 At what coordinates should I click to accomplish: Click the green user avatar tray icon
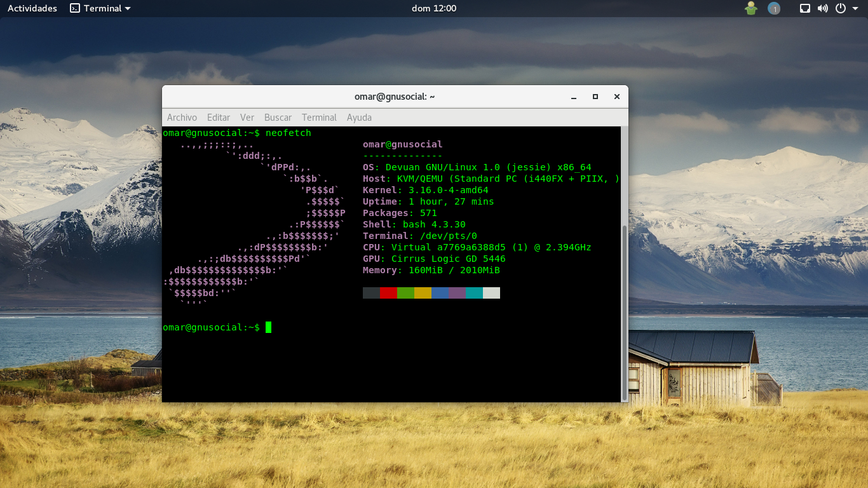click(751, 8)
